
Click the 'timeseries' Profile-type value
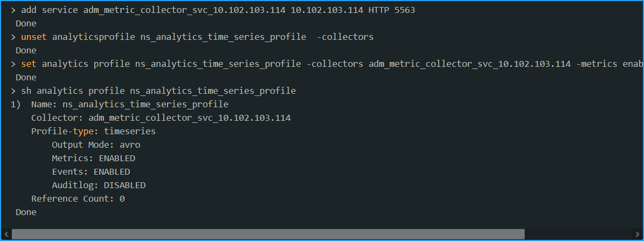tap(130, 132)
